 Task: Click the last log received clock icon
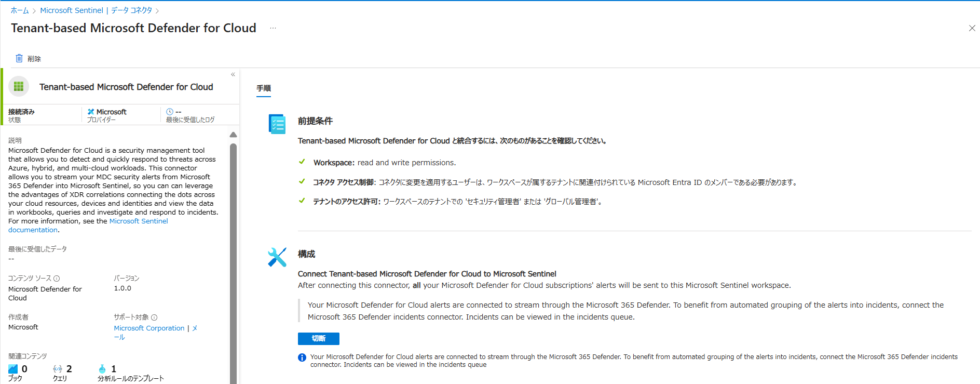click(x=170, y=112)
